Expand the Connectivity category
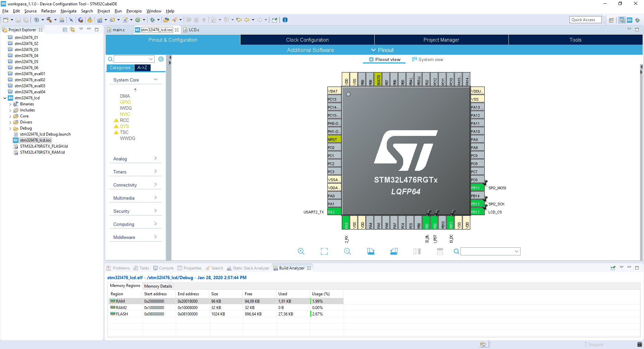Screen dimensions: 644x349 [135, 185]
